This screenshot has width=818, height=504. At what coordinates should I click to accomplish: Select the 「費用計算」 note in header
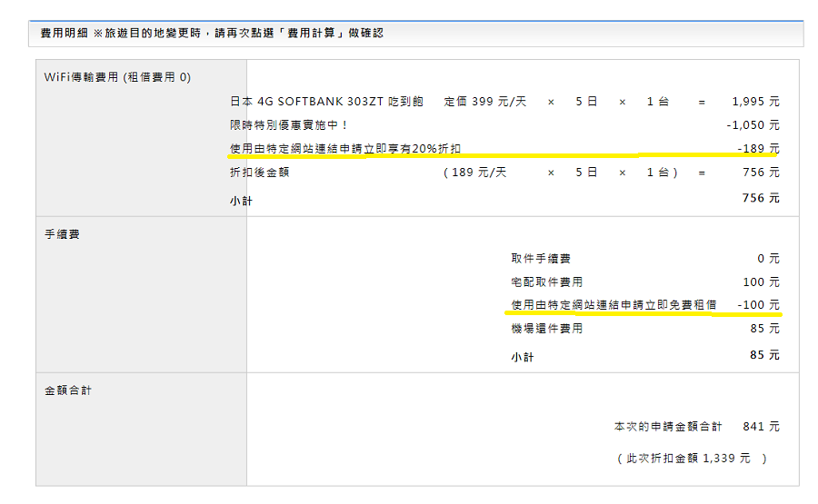(311, 34)
